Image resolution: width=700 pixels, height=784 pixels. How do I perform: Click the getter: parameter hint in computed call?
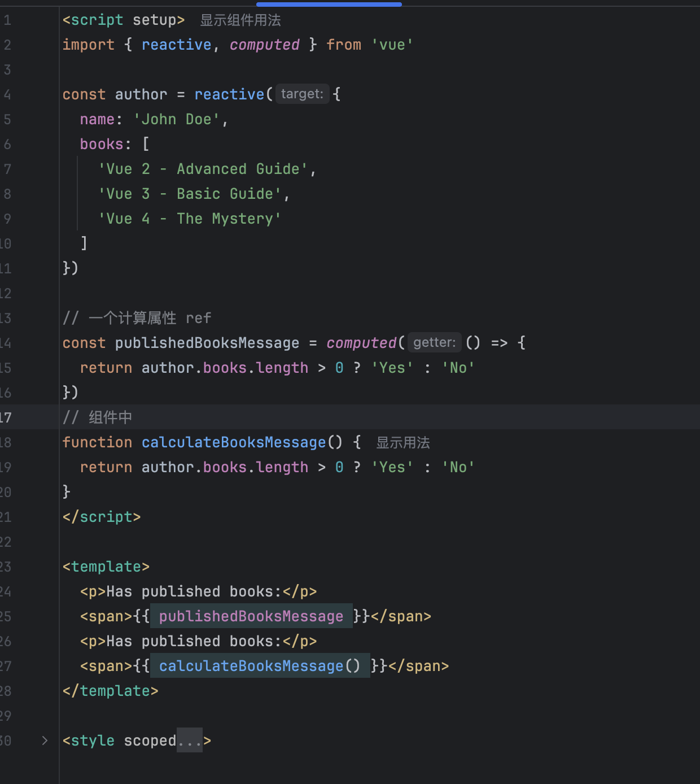tap(434, 343)
